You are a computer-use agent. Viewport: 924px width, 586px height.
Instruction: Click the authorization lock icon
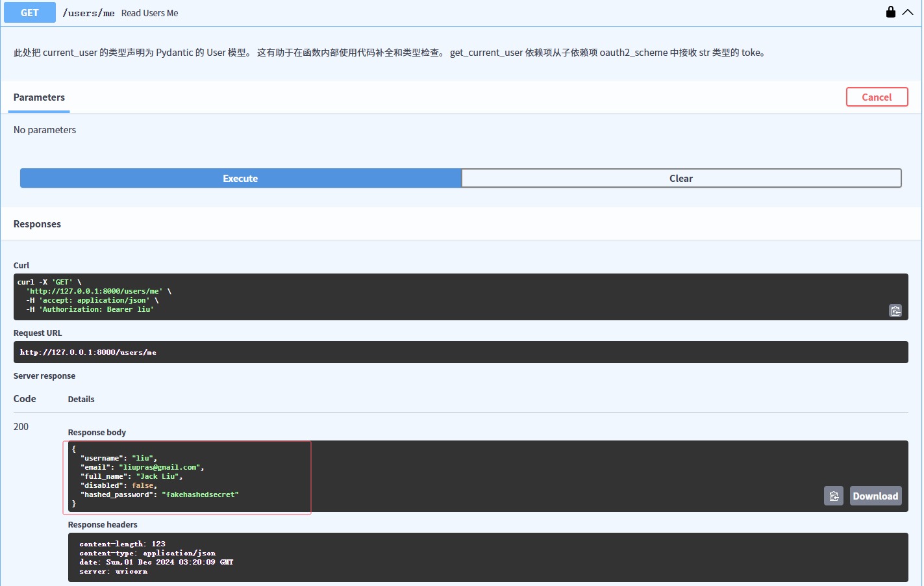click(890, 11)
